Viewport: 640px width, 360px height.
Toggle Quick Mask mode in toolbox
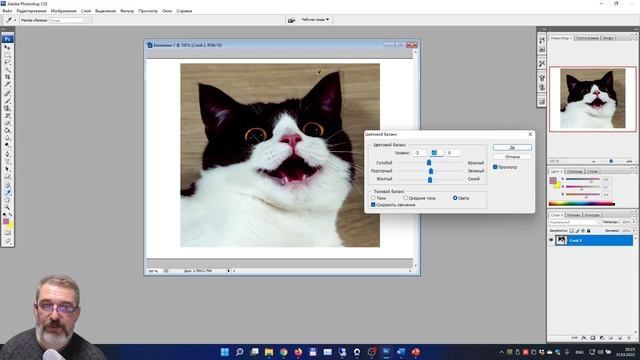point(7,233)
